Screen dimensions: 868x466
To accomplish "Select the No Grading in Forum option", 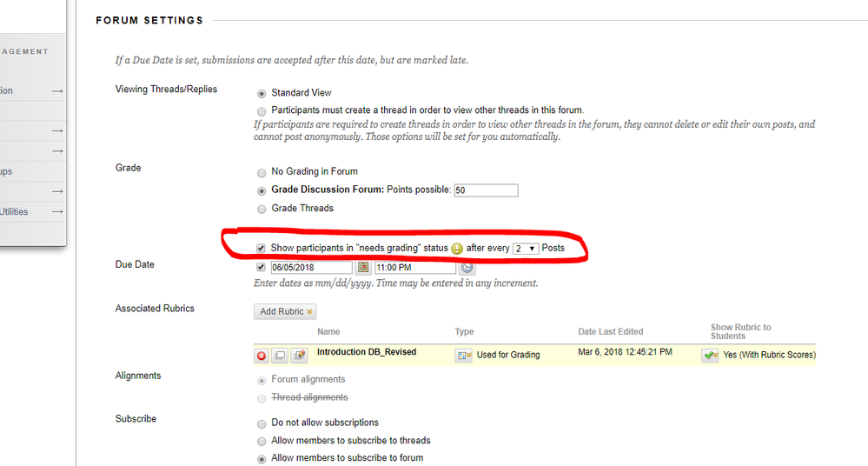I will pyautogui.click(x=262, y=172).
